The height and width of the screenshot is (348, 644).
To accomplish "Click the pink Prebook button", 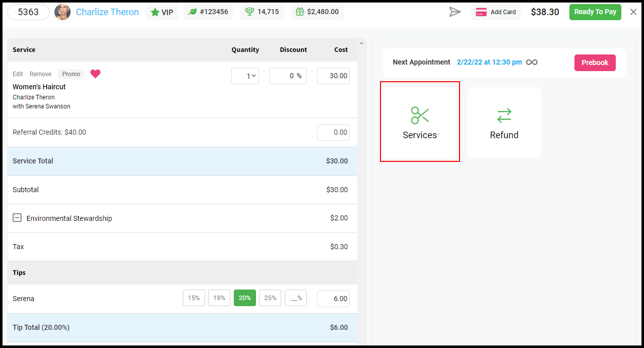I will point(595,63).
